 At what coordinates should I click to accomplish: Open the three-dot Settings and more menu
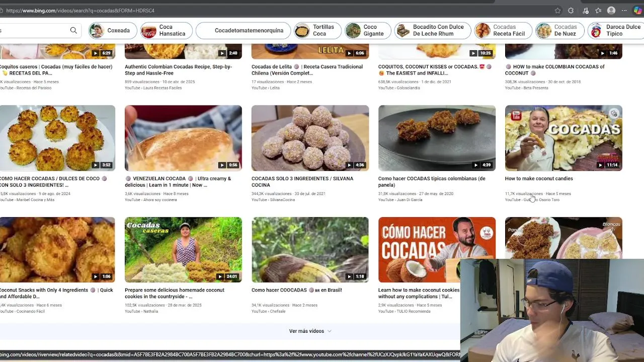624,11
